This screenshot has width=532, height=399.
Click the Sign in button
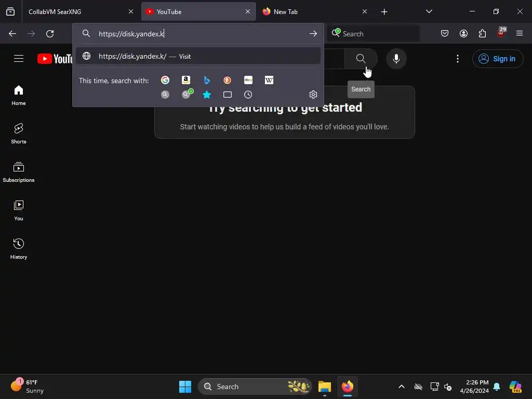pos(497,59)
